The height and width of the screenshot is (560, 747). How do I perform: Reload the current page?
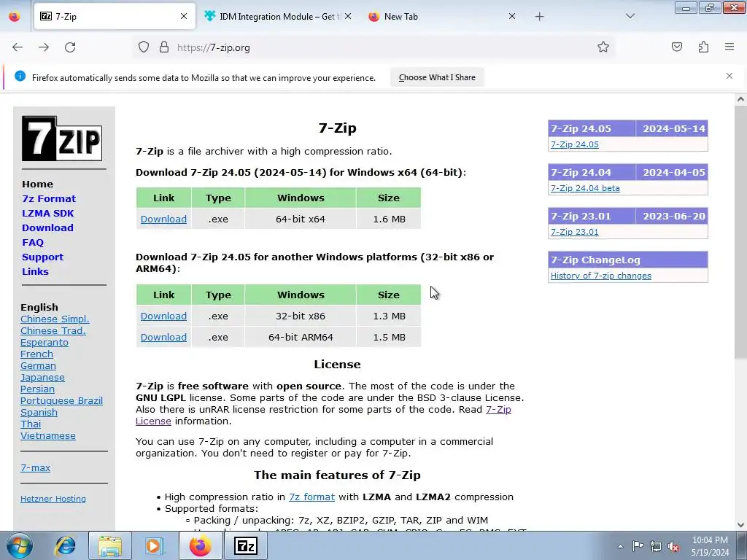70,47
